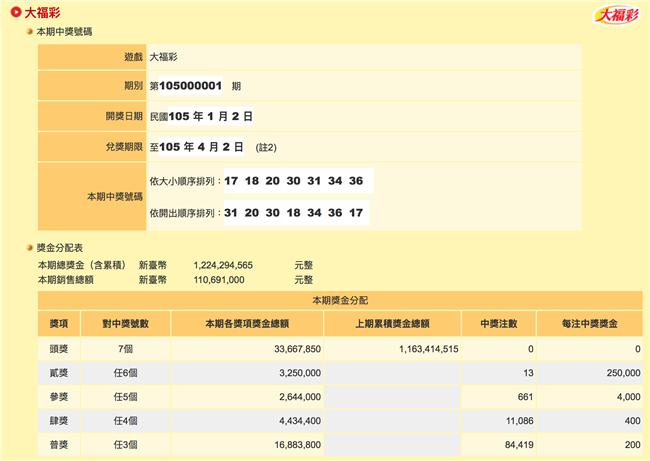Click the 大福彩 logo at top right
Image resolution: width=650 pixels, height=461 pixels.
[616, 16]
